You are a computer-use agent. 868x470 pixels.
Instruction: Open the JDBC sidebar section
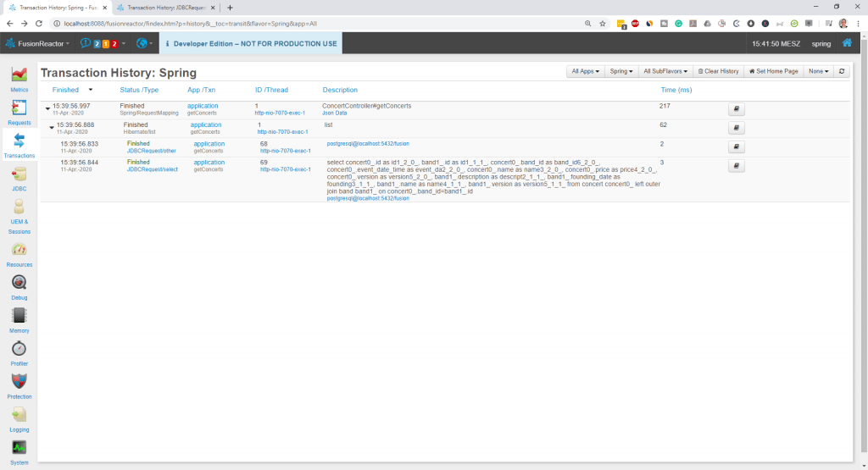[x=19, y=179]
